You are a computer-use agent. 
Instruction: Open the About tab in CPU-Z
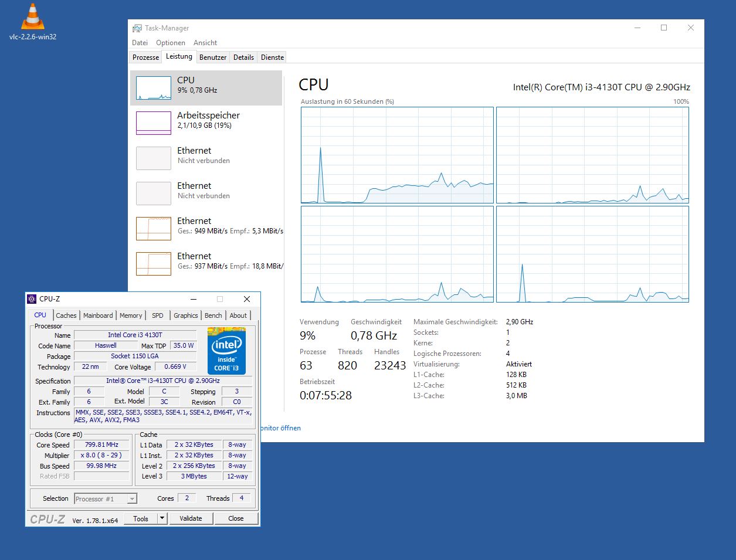[238, 315]
